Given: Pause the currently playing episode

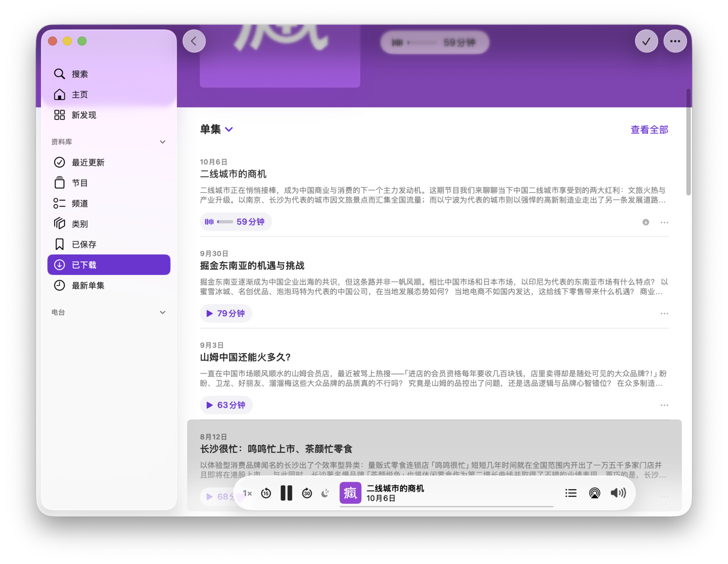Looking at the screenshot, I should coord(286,493).
